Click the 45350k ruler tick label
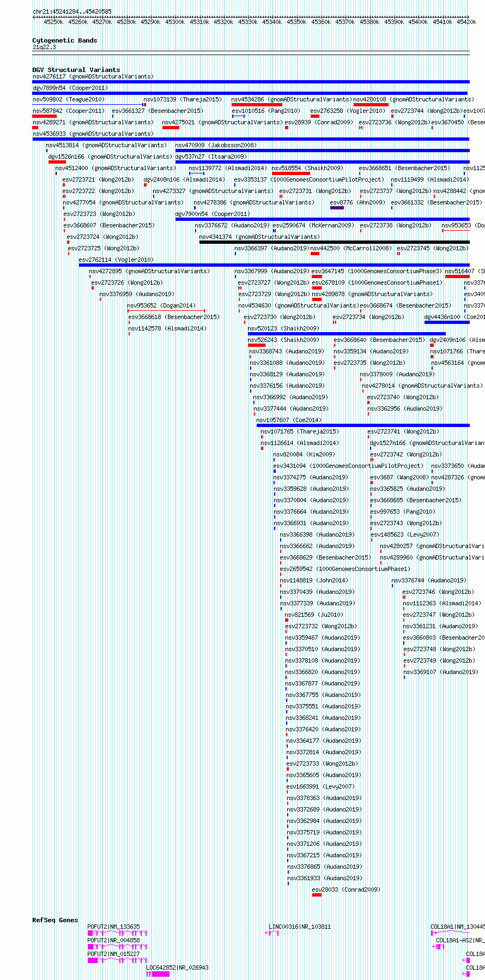 297,22
